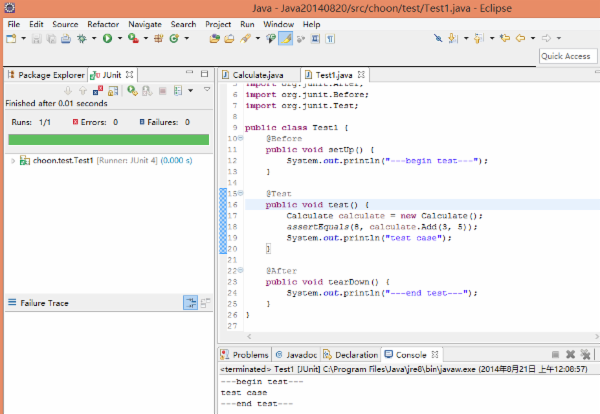Open the JUnit view menu dropdown

pos(206,91)
